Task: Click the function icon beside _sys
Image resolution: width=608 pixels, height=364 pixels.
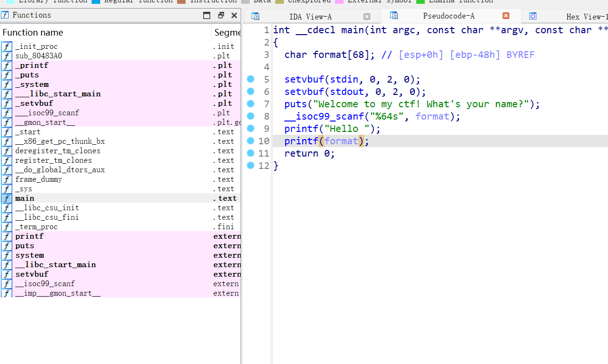Action: pos(7,189)
